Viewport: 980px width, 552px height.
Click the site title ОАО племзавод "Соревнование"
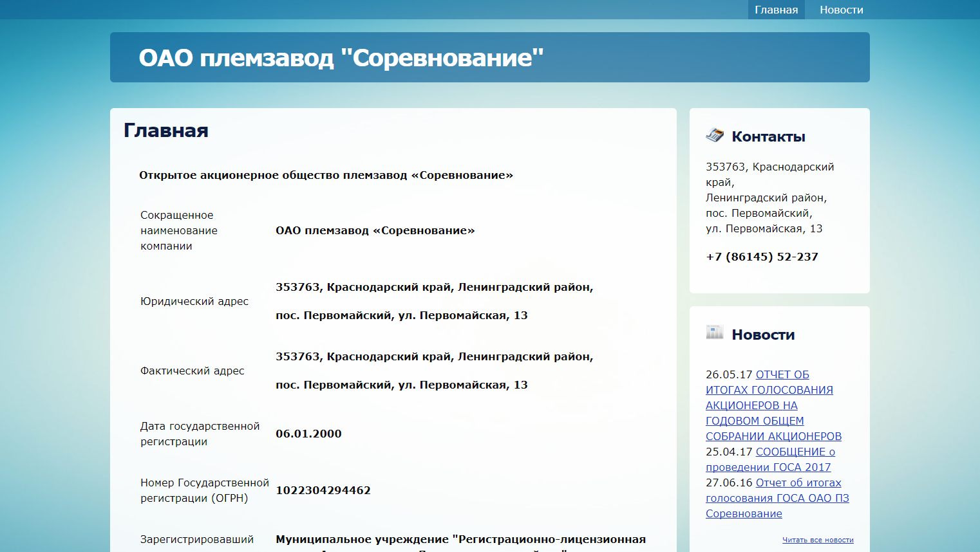(341, 58)
